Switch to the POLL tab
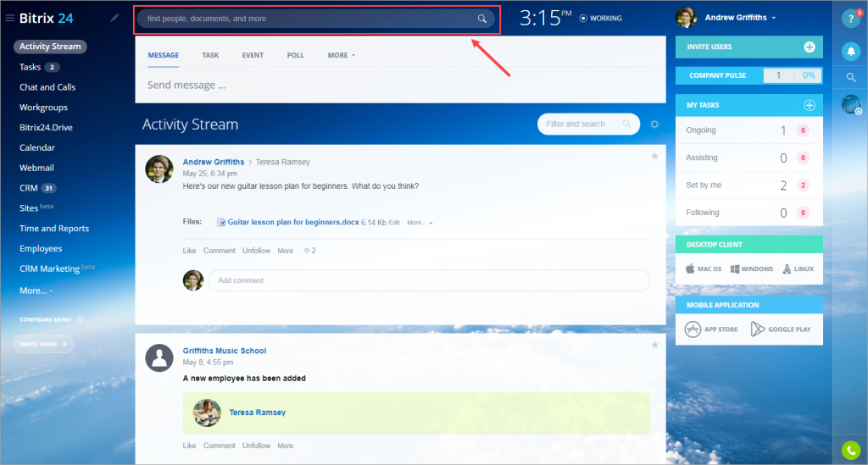Image resolution: width=868 pixels, height=465 pixels. [296, 55]
